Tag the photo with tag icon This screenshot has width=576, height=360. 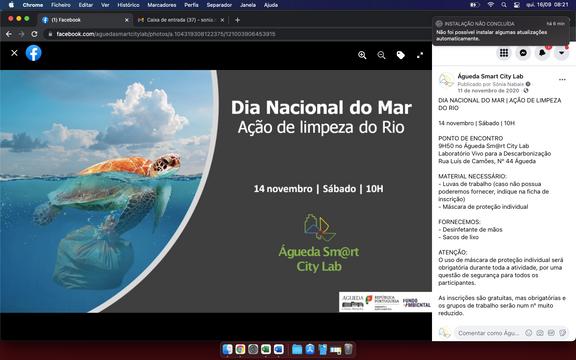[400, 55]
